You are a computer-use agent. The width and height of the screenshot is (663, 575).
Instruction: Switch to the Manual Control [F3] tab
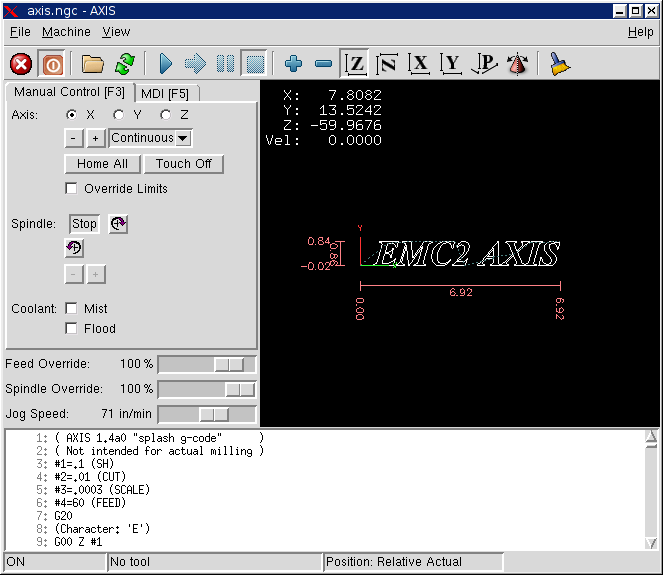click(69, 92)
